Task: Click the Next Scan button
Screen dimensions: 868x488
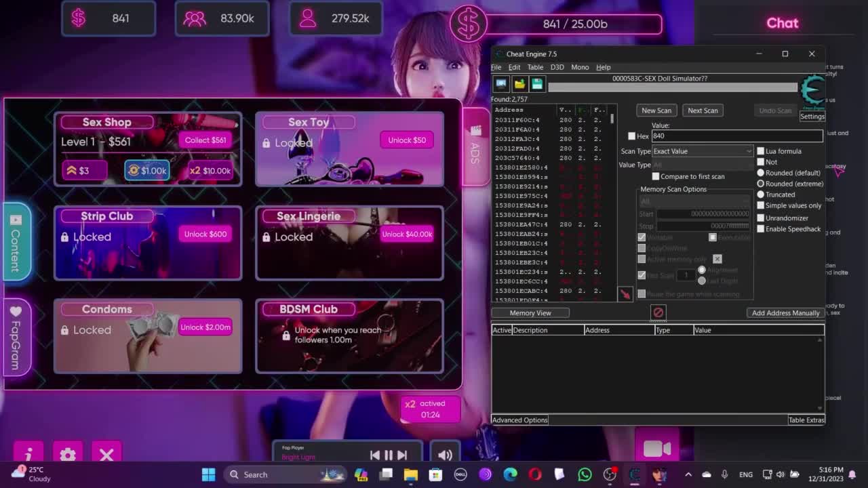Action: (703, 110)
